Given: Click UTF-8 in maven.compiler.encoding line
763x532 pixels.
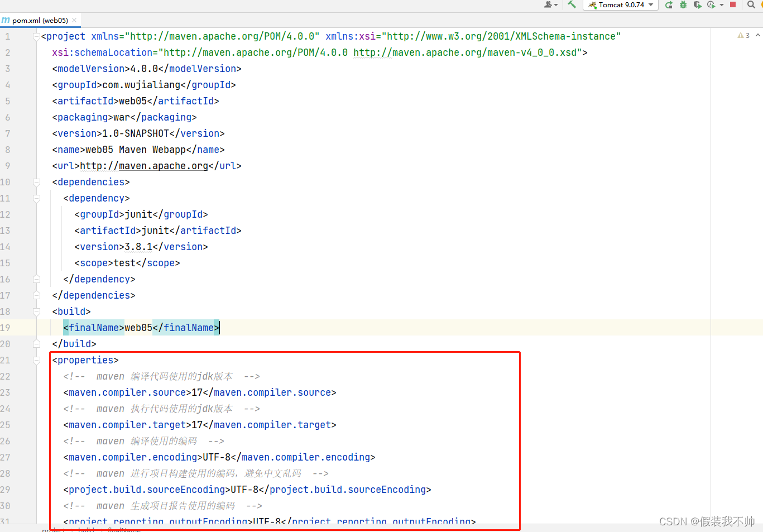Looking at the screenshot, I should tap(217, 457).
